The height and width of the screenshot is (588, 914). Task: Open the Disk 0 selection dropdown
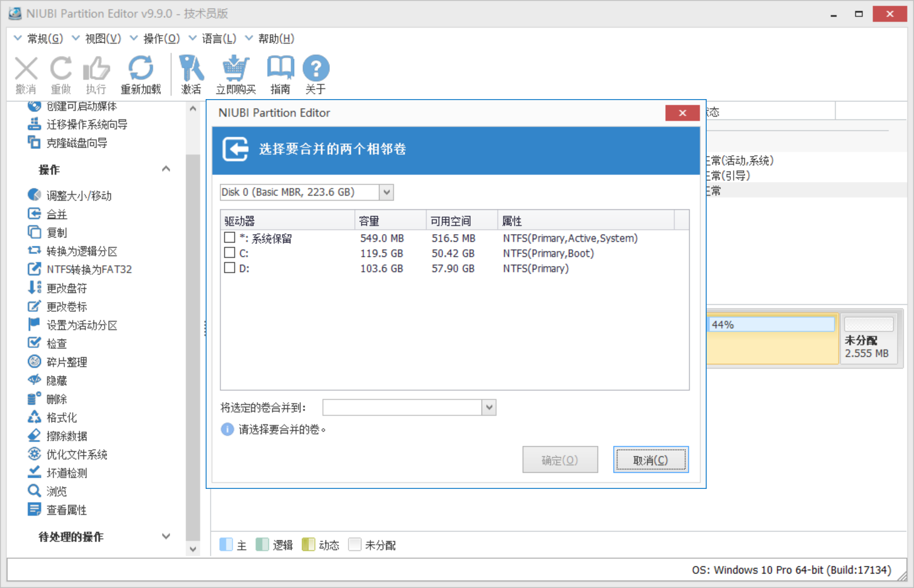386,192
